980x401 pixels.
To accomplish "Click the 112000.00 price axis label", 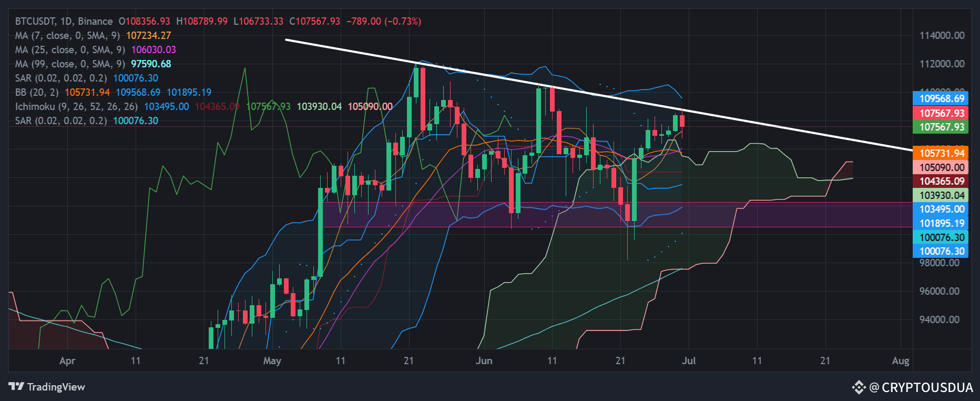I will tap(942, 64).
